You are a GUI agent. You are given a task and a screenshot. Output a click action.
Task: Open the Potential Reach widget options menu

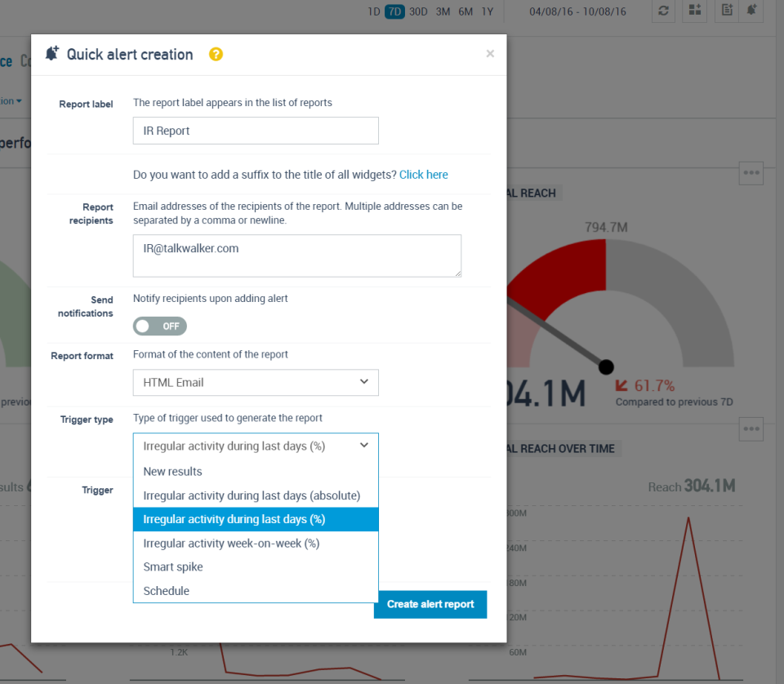pyautogui.click(x=751, y=173)
